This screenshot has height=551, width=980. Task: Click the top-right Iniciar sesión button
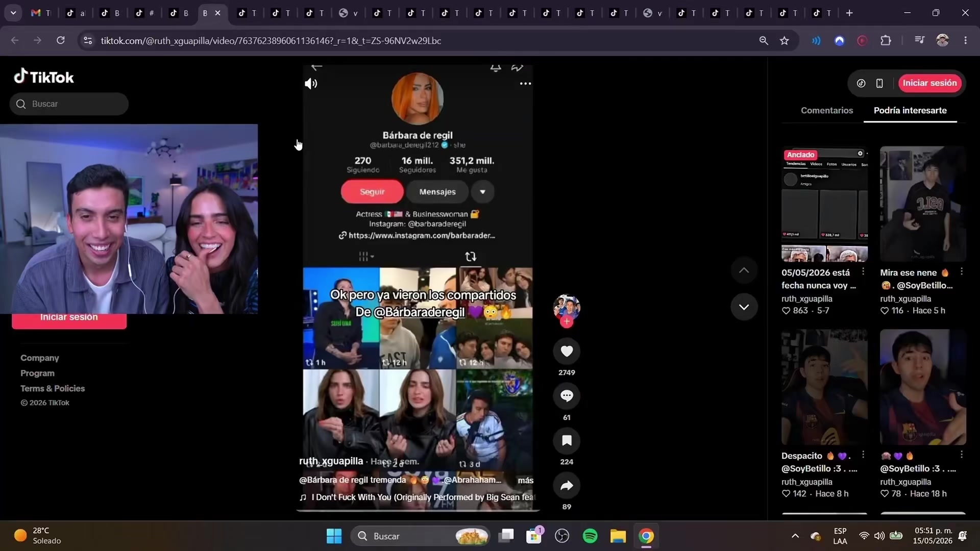tap(929, 83)
